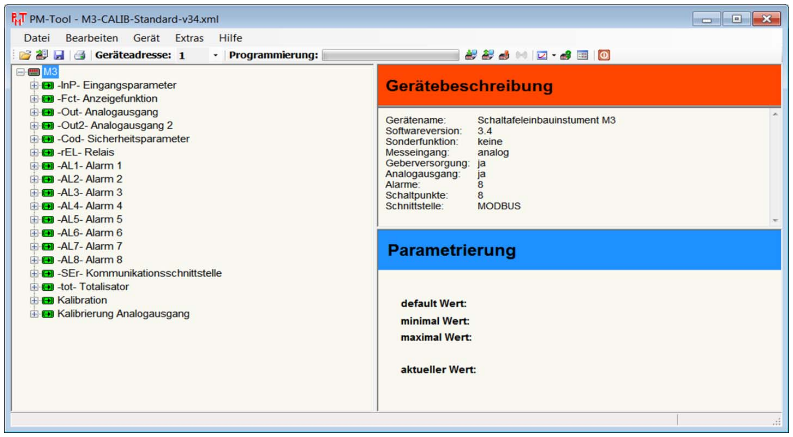Click the green icon of Kalibration
The height and width of the screenshot is (437, 793).
48,300
